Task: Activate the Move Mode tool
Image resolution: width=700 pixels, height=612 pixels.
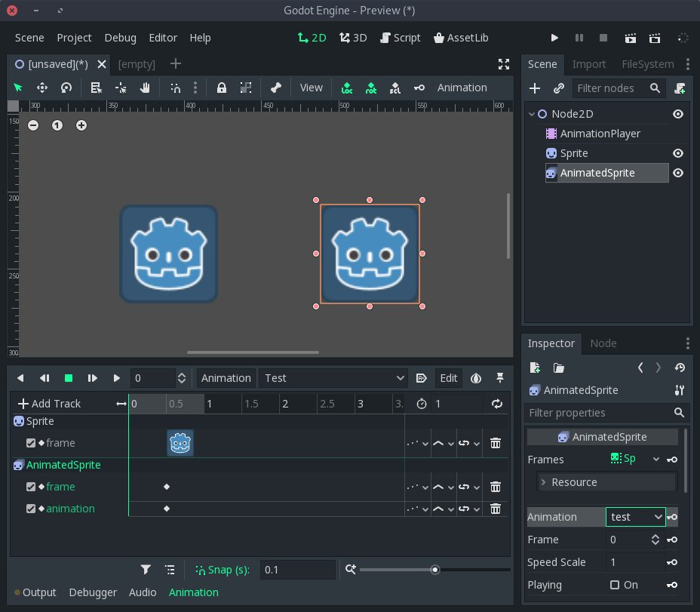Action: pos(42,88)
